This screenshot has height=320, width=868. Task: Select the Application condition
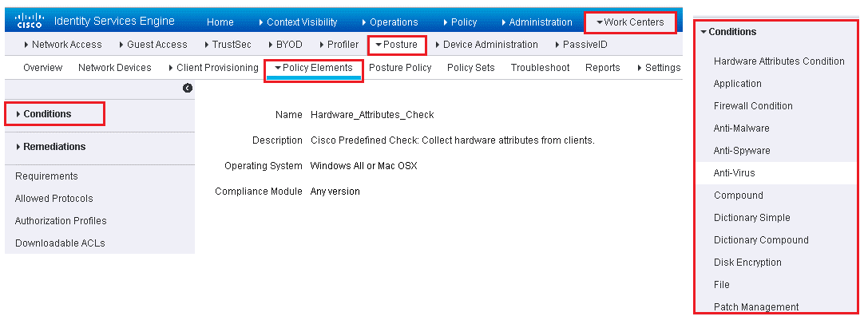[x=737, y=84]
